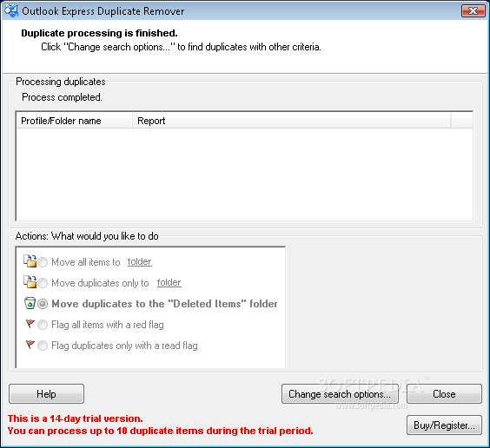Screen dimensions: 490x448
Task: Click the red flag icon beside Flag all items
Action: 30,324
